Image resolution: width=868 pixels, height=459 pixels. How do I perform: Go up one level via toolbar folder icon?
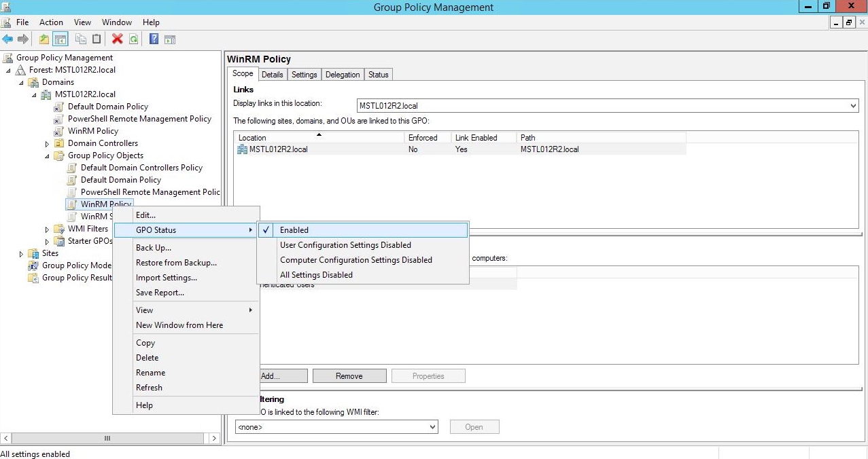[44, 39]
